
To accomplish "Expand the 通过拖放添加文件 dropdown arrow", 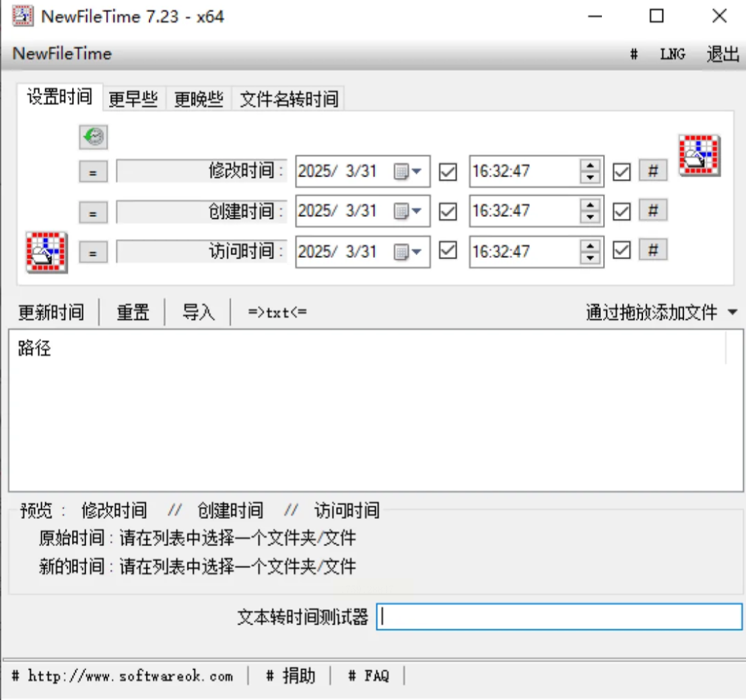I will tap(733, 312).
